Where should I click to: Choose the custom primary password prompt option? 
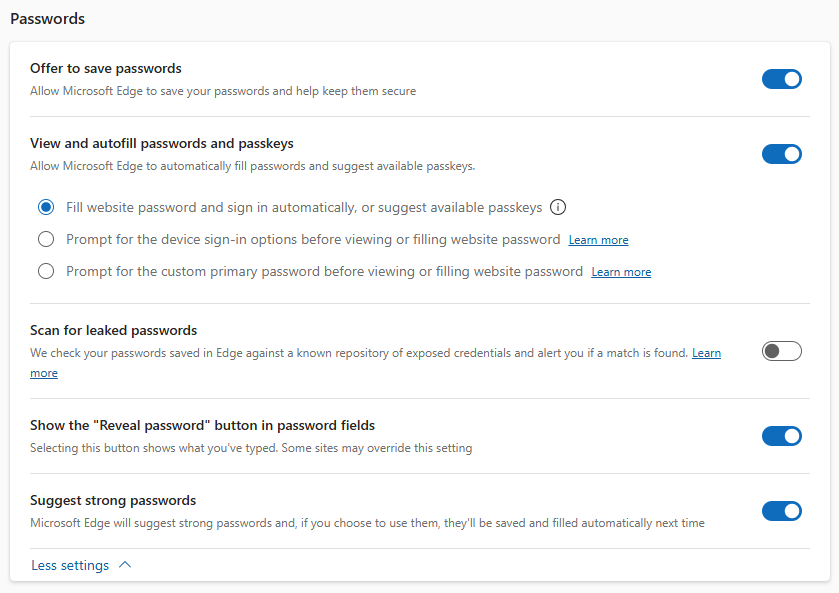click(x=45, y=271)
